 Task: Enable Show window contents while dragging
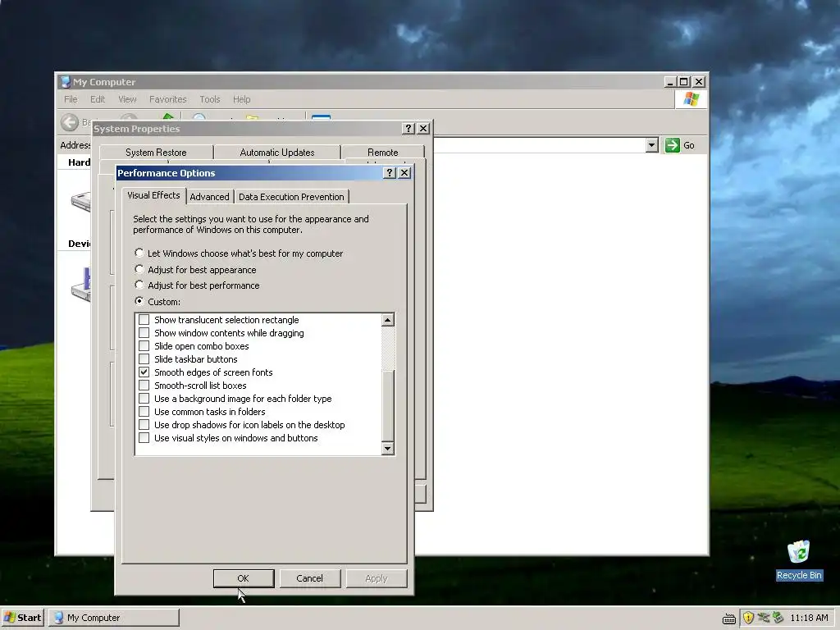(x=144, y=333)
